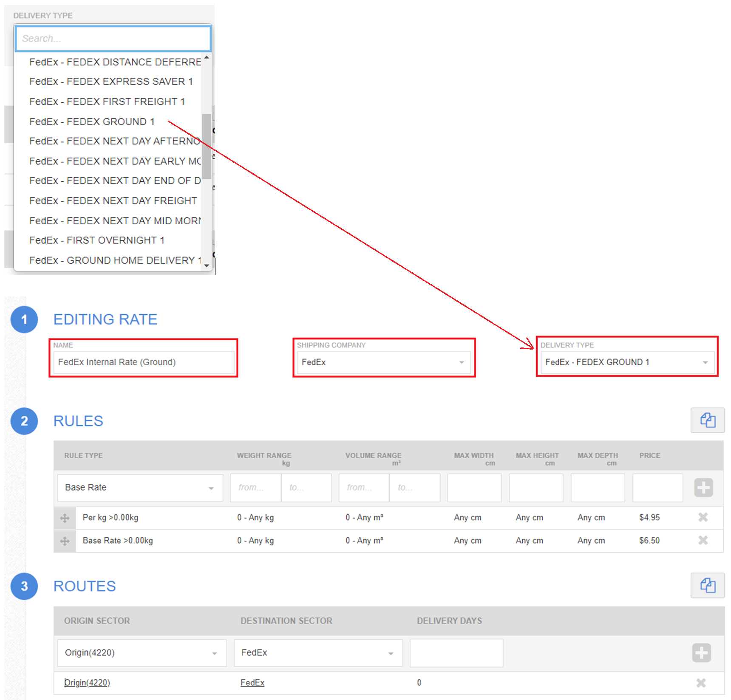
Task: Select FedEx - FEDEX NEXT DAY MID MORNING
Action: click(x=115, y=220)
